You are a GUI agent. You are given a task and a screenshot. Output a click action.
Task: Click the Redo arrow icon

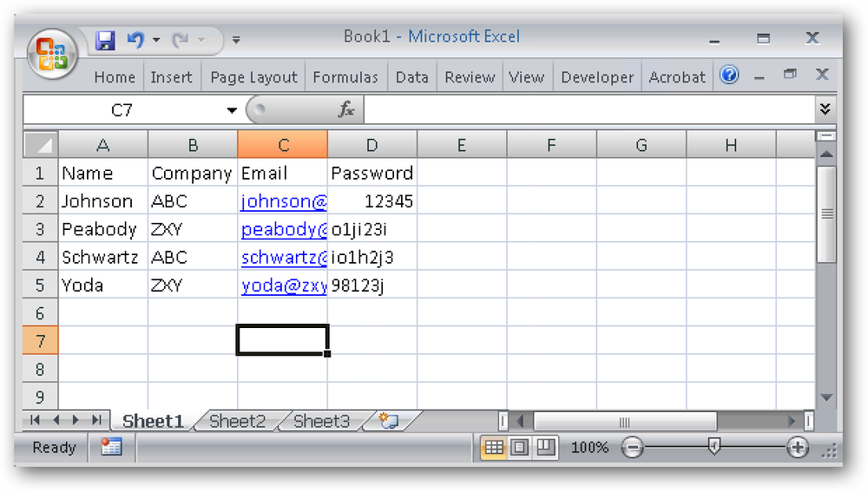point(181,40)
